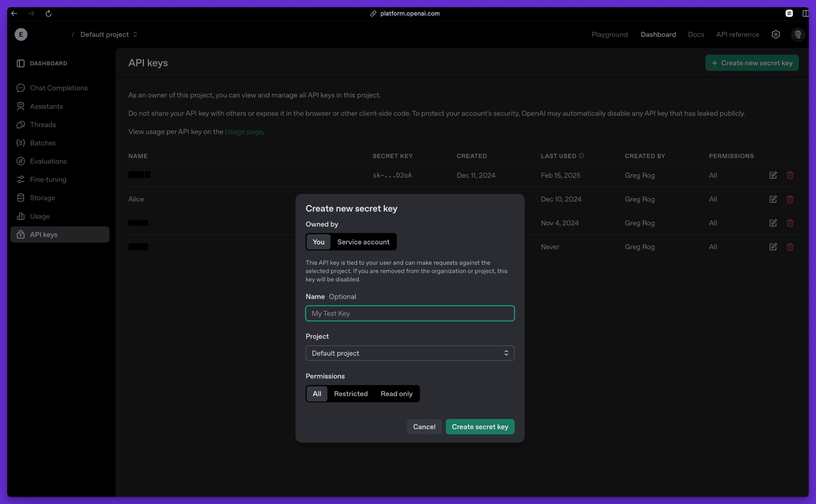This screenshot has height=504, width=816.
Task: Click the Last Used info icon
Action: 581,156
